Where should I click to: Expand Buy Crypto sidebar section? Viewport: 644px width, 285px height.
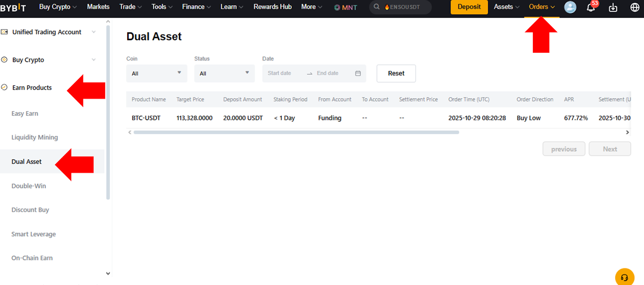click(x=93, y=60)
